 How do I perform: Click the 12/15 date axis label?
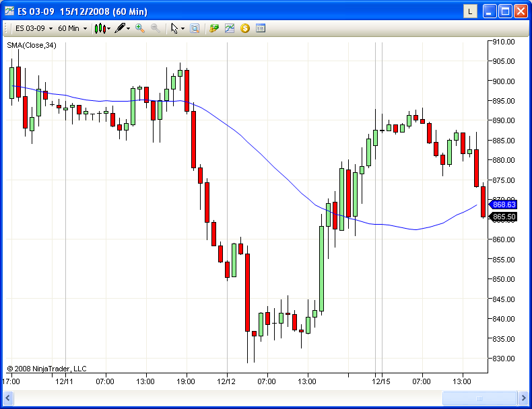pos(381,381)
